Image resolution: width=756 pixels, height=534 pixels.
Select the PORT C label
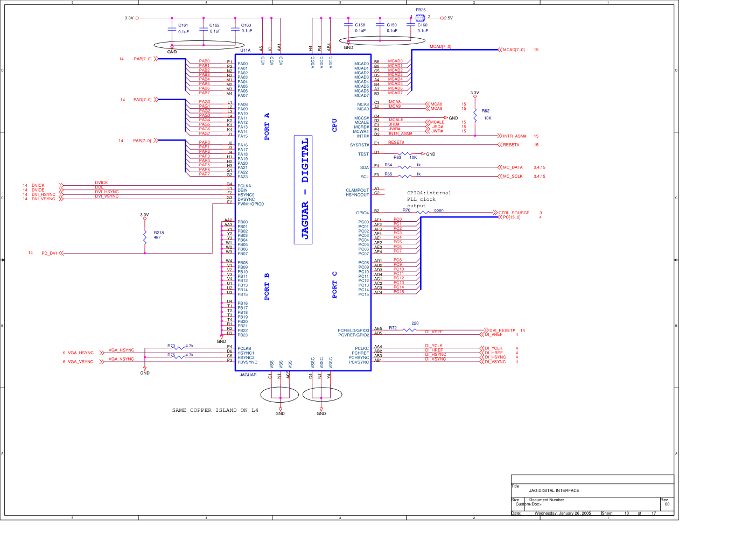point(334,285)
